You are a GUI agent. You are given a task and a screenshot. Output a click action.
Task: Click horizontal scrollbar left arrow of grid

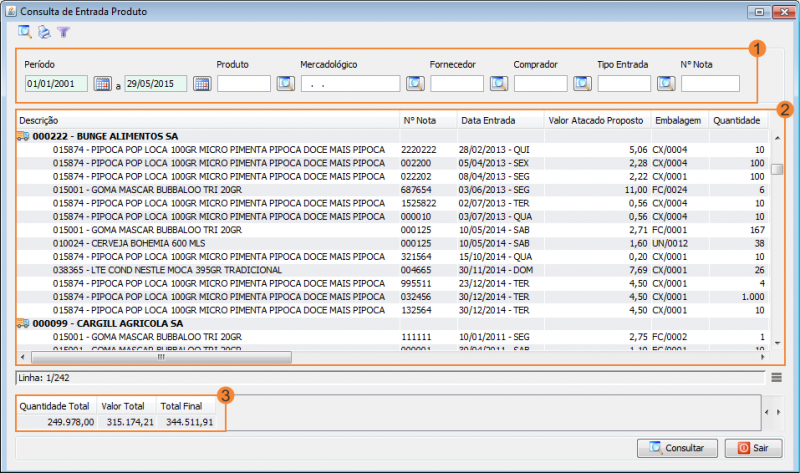click(23, 357)
